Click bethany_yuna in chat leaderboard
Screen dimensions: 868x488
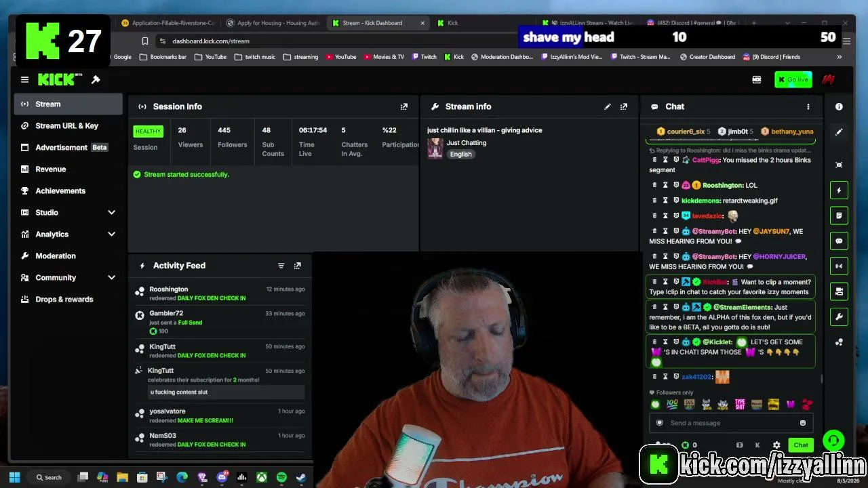pos(792,131)
